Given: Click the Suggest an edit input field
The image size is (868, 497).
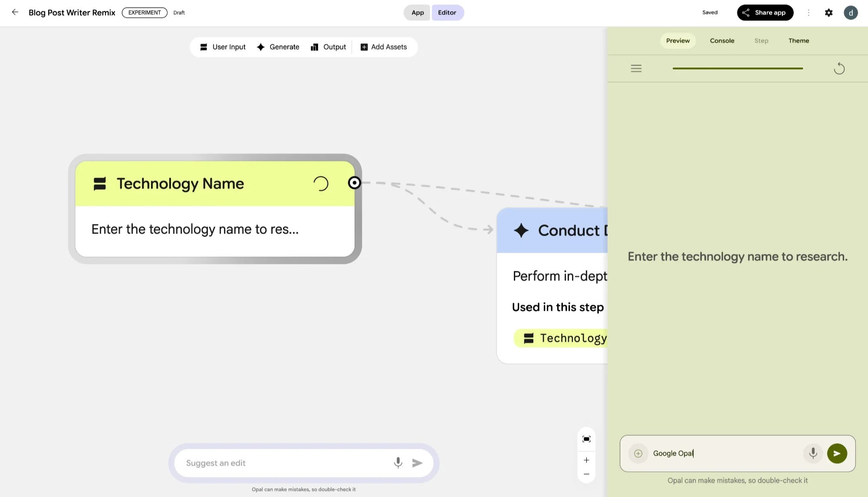Looking at the screenshot, I should (282, 463).
